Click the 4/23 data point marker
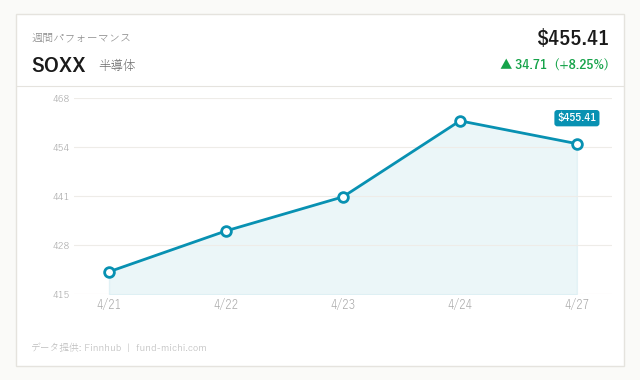This screenshot has height=380, width=640. tap(343, 198)
